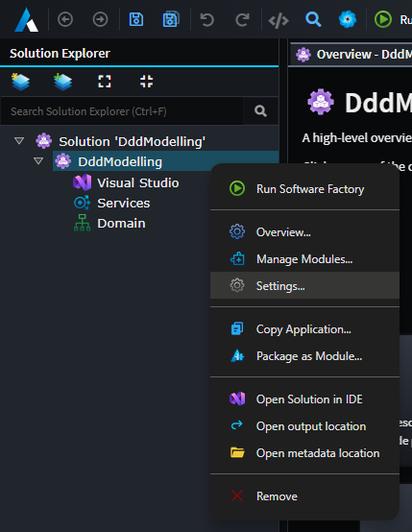
Task: Collapse the Solution 'DddModelling' tree node arrow
Action: [x=19, y=140]
